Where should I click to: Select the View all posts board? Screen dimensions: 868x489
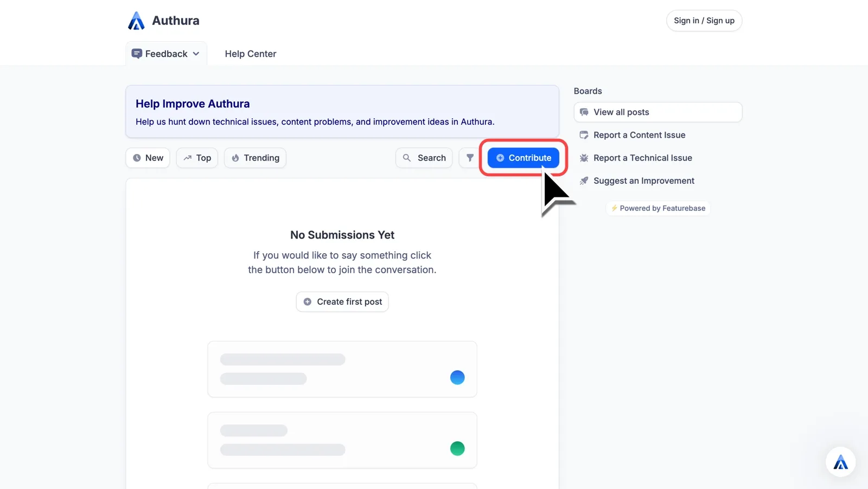[x=658, y=112]
